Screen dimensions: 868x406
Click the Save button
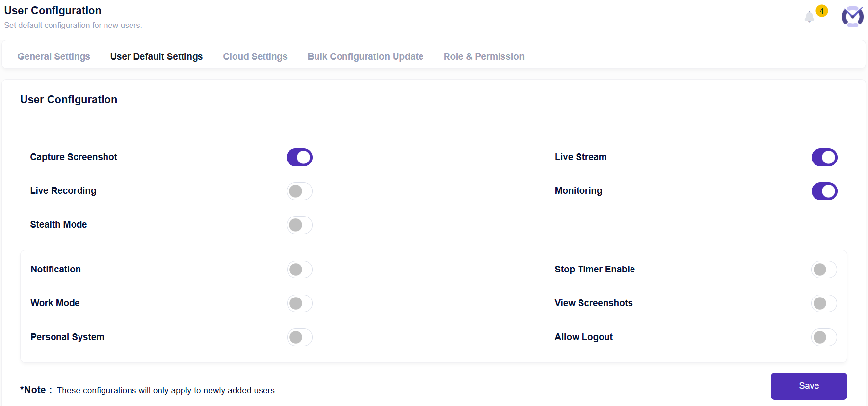click(809, 386)
